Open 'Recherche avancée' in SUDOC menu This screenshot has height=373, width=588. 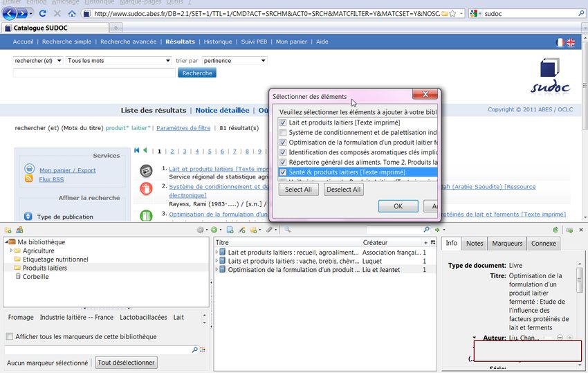128,42
